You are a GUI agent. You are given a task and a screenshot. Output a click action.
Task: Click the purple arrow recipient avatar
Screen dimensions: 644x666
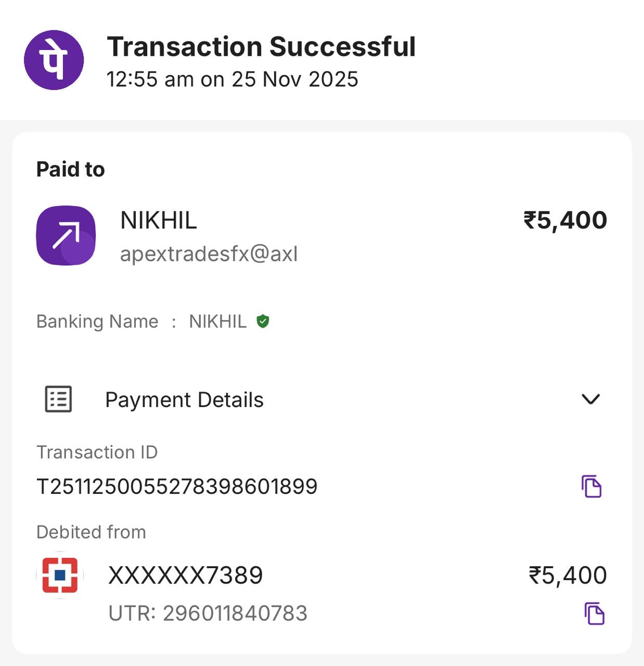66,236
